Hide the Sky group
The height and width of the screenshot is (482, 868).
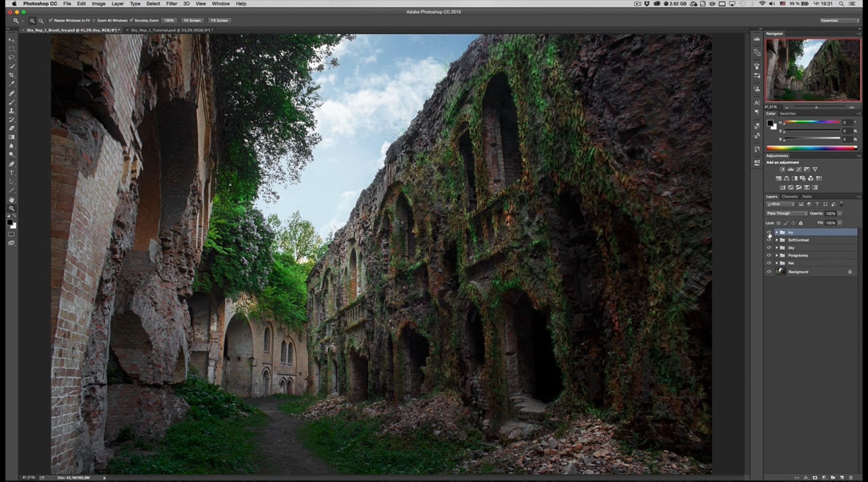pos(769,248)
